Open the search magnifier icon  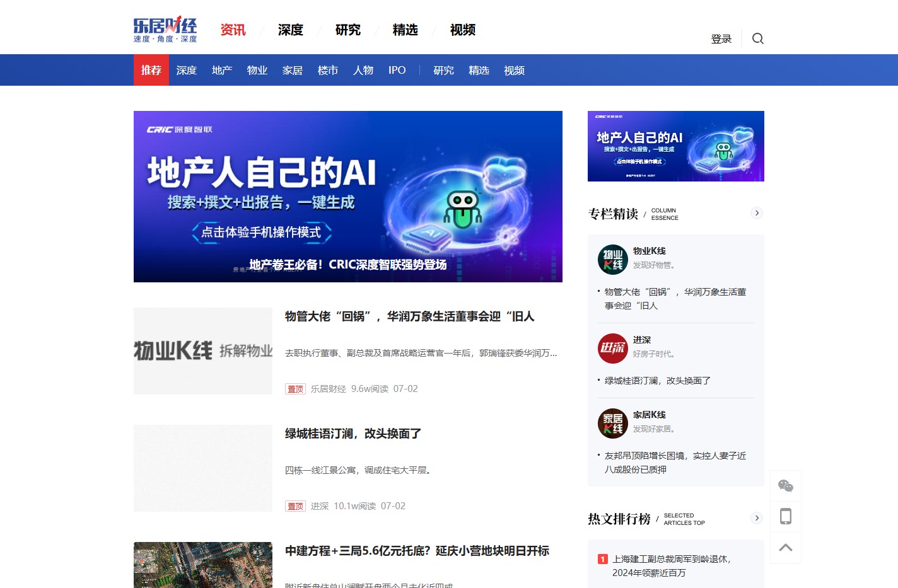coord(758,38)
